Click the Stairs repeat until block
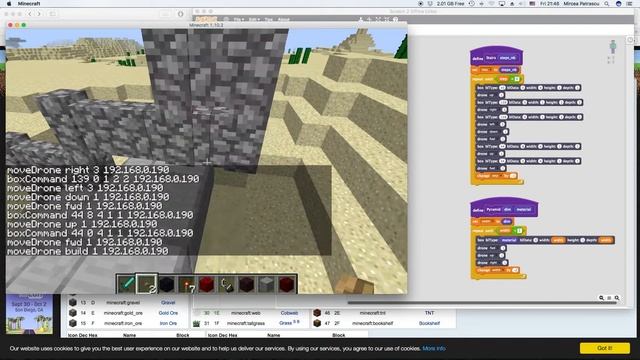The height and width of the screenshot is (360, 640). point(497,79)
